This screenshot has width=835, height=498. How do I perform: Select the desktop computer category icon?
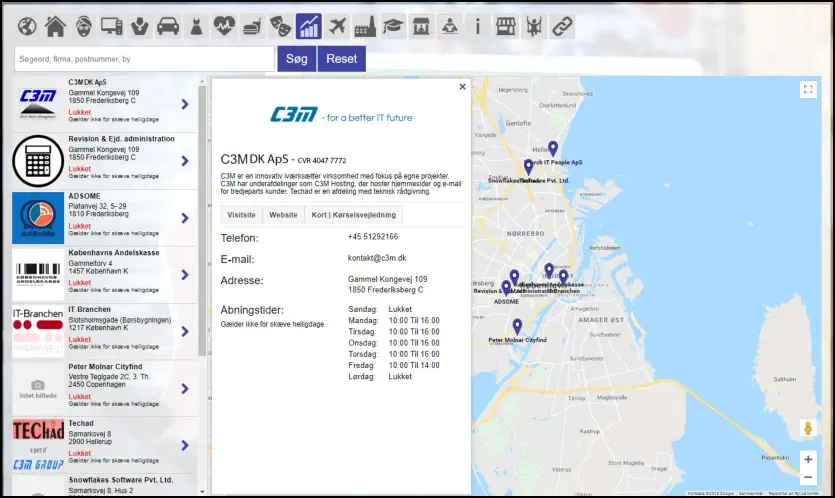pos(112,26)
